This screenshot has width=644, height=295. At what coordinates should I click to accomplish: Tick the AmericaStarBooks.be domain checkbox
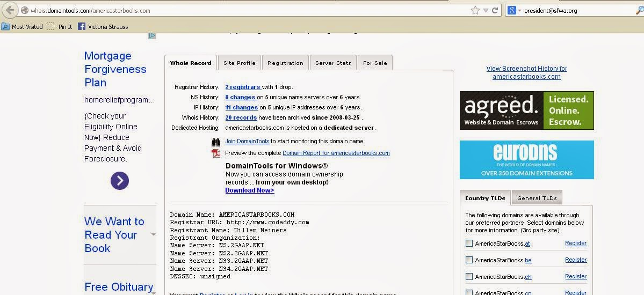[469, 260]
